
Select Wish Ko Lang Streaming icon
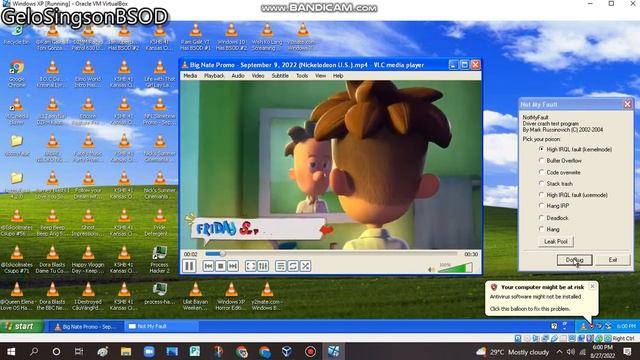267,37
